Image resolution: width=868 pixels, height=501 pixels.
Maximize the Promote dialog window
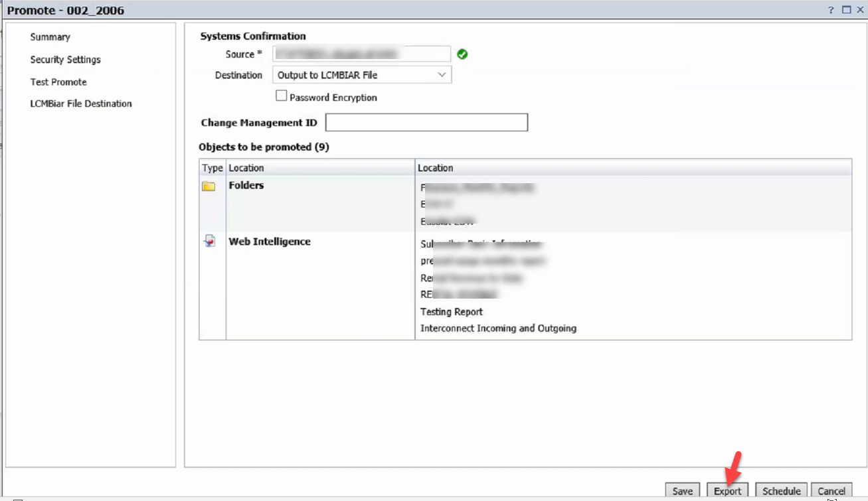844,10
